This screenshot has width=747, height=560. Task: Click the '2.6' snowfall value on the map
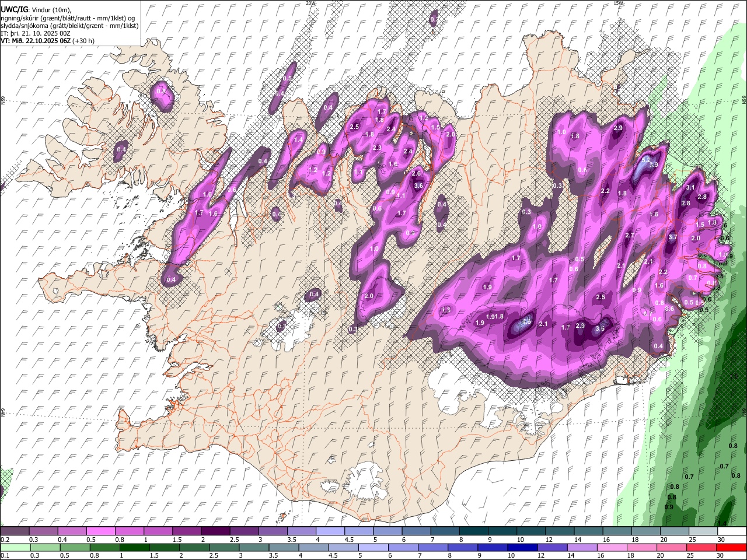coord(416,173)
